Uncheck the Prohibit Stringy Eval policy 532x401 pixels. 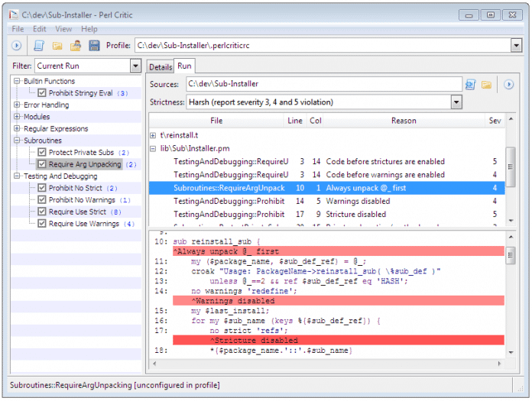42,93
